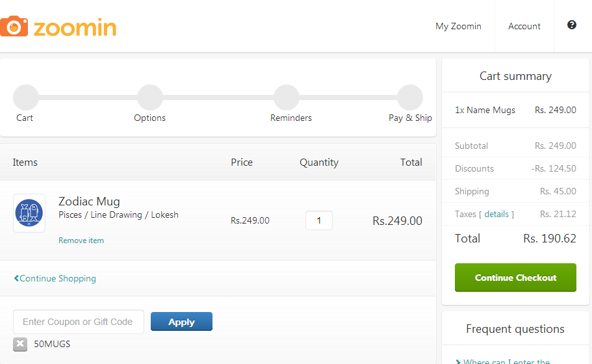The width and height of the screenshot is (592, 364).
Task: Click the item price 'Rs.249.00' in Price column
Action: (250, 220)
